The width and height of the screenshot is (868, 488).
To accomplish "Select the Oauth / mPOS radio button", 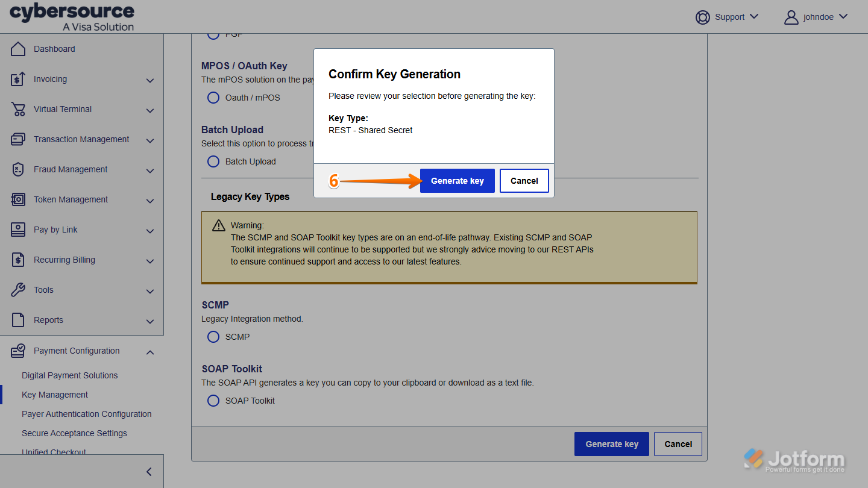I will 213,98.
